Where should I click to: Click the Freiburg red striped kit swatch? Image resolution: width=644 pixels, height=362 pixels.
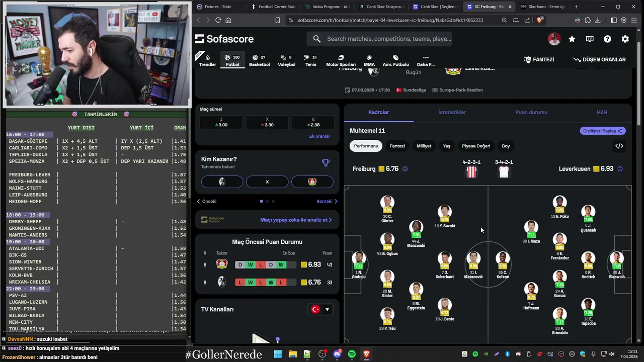(471, 172)
